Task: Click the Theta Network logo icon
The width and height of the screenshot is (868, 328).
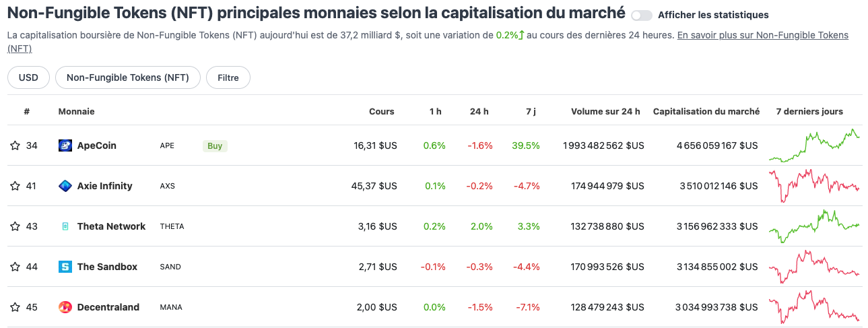Action: point(65,226)
